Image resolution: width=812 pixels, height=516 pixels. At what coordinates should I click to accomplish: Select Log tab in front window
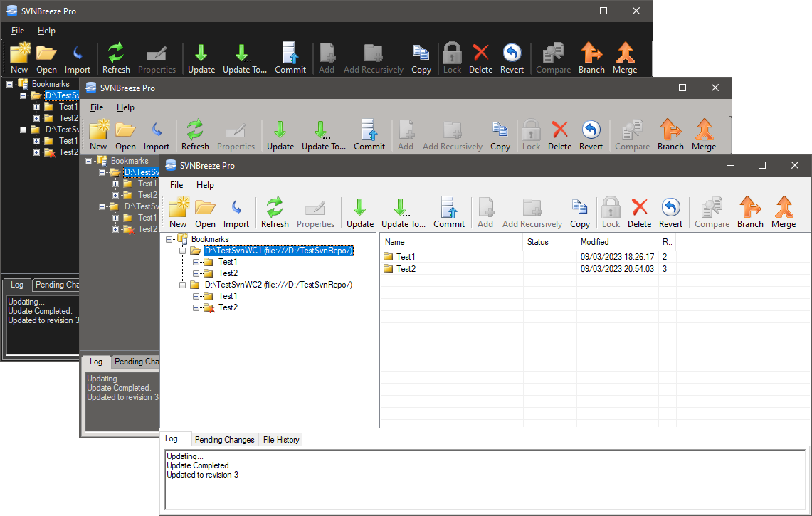[x=172, y=439]
